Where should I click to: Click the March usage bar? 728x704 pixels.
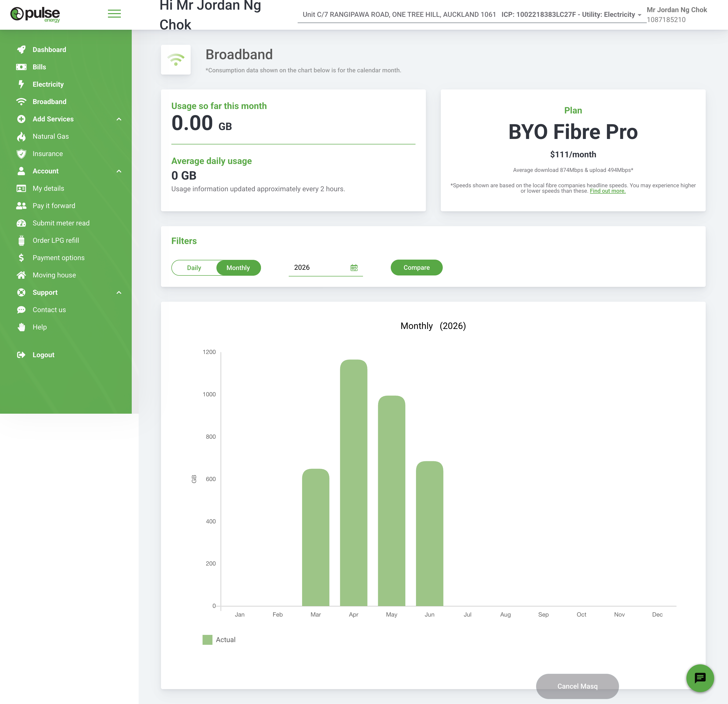coord(316,537)
